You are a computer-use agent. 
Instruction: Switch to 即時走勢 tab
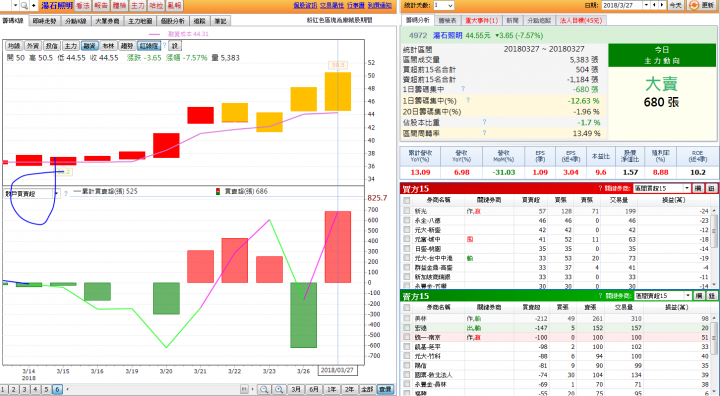(x=44, y=21)
